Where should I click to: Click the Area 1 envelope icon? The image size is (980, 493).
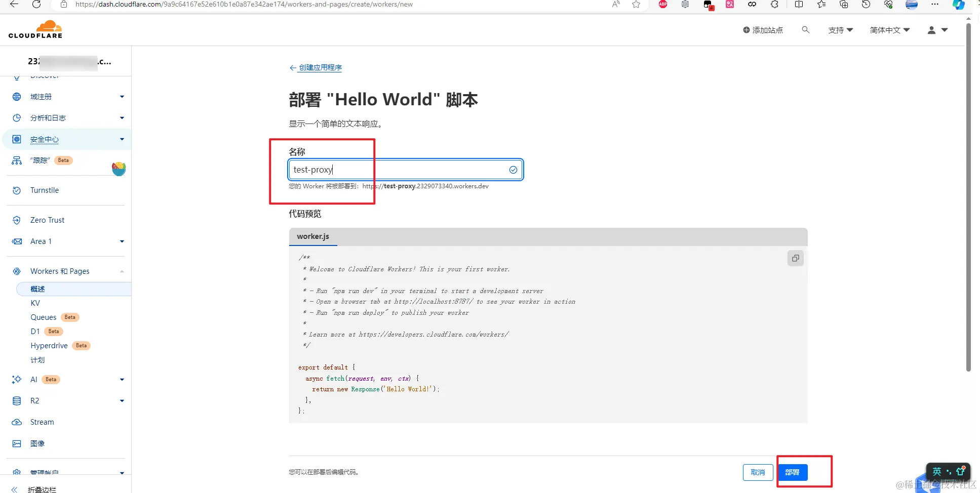coord(17,241)
